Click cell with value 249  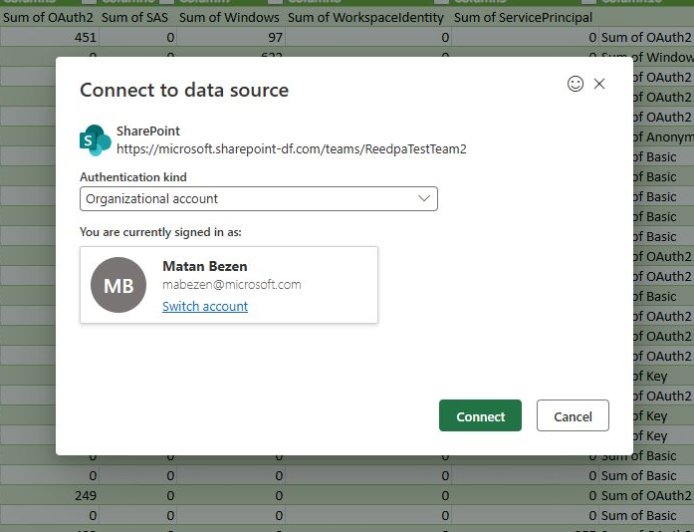coord(49,496)
